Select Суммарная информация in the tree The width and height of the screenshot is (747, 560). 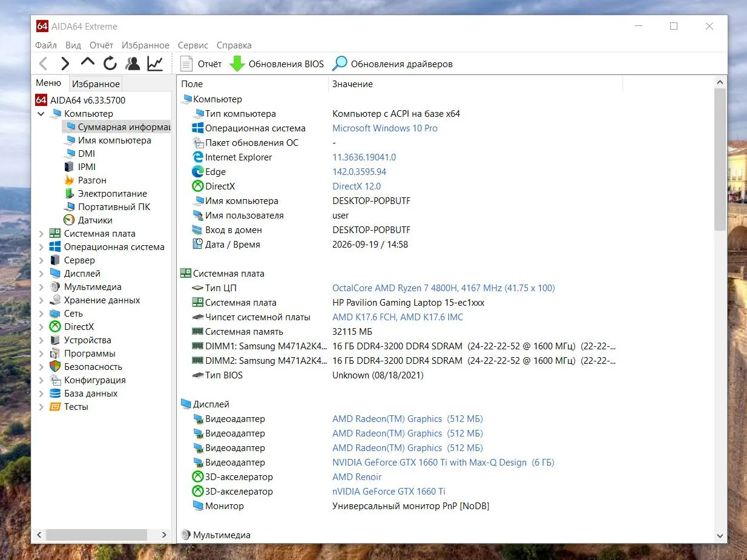(116, 127)
